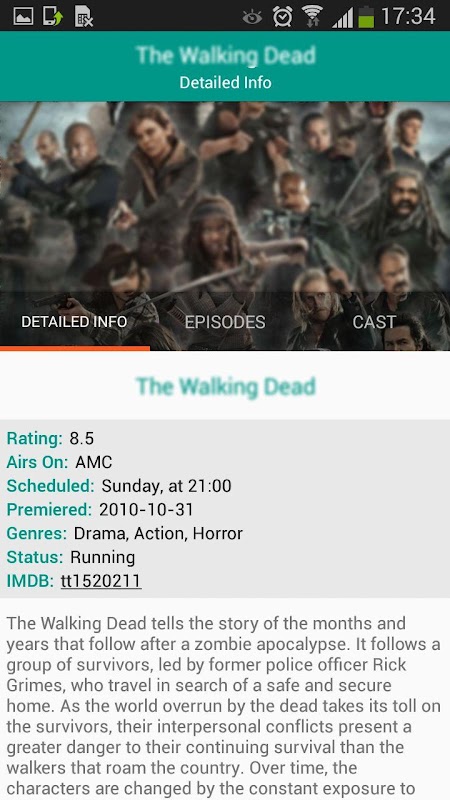
Task: Tap the cast poster banner image
Action: coord(225,199)
